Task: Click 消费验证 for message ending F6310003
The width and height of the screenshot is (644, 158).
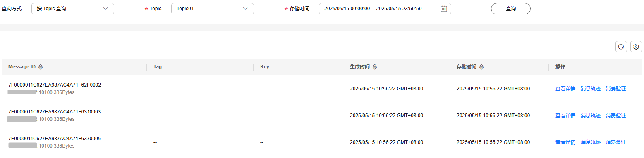Action: pos(616,116)
